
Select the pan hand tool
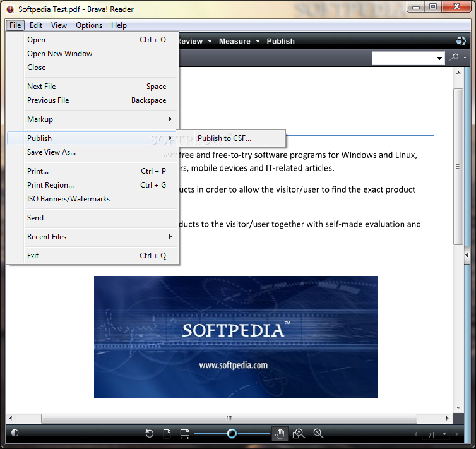[280, 433]
